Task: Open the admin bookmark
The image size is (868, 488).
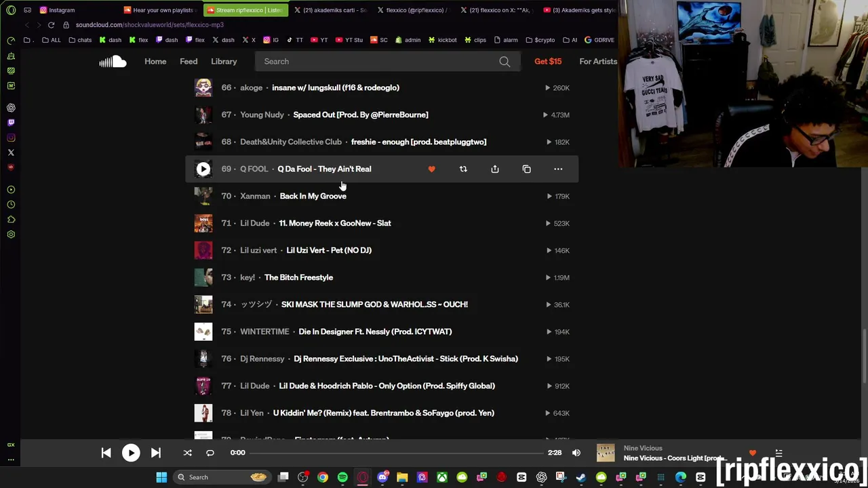Action: [408, 40]
